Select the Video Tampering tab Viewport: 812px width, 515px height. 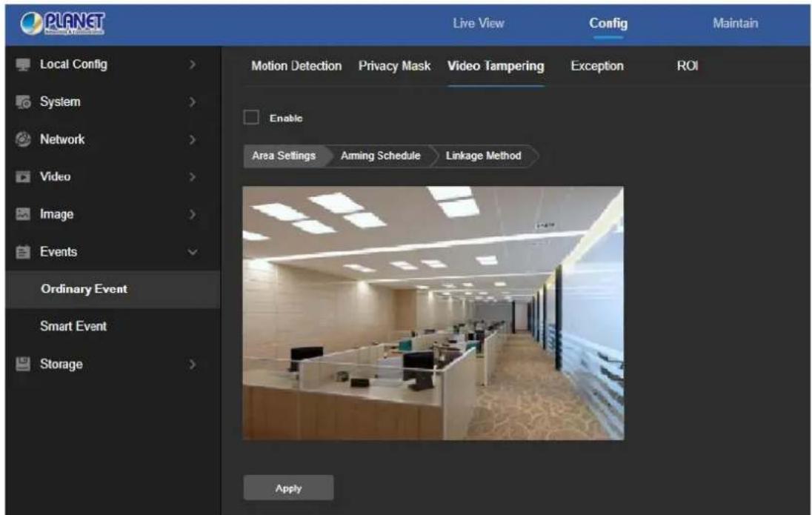[496, 66]
